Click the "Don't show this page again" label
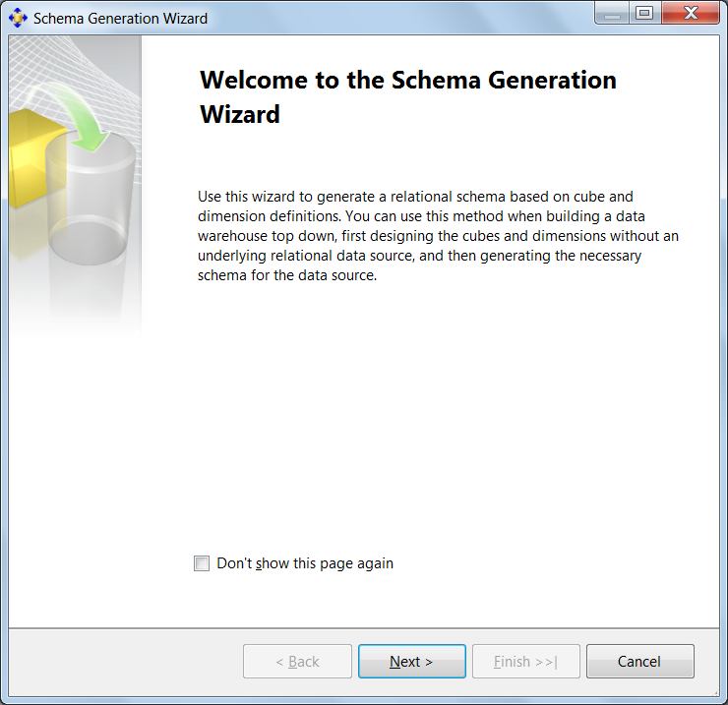Screen dimensions: 728x705 click(305, 563)
